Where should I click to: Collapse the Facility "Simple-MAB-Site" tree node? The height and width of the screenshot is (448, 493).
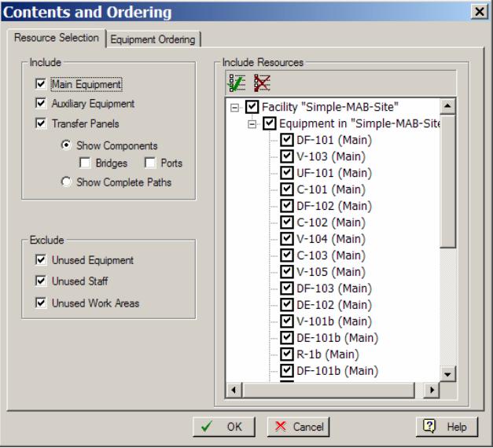point(235,108)
